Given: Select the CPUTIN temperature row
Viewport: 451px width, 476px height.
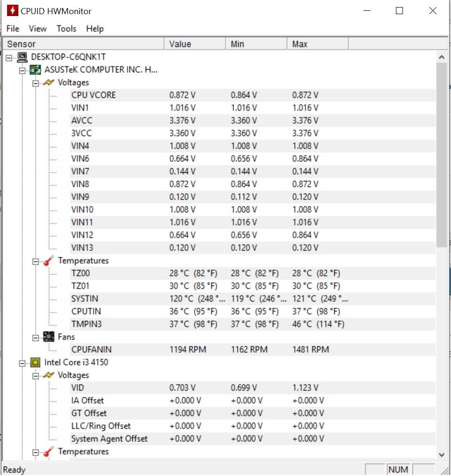Looking at the screenshot, I should coord(253,312).
